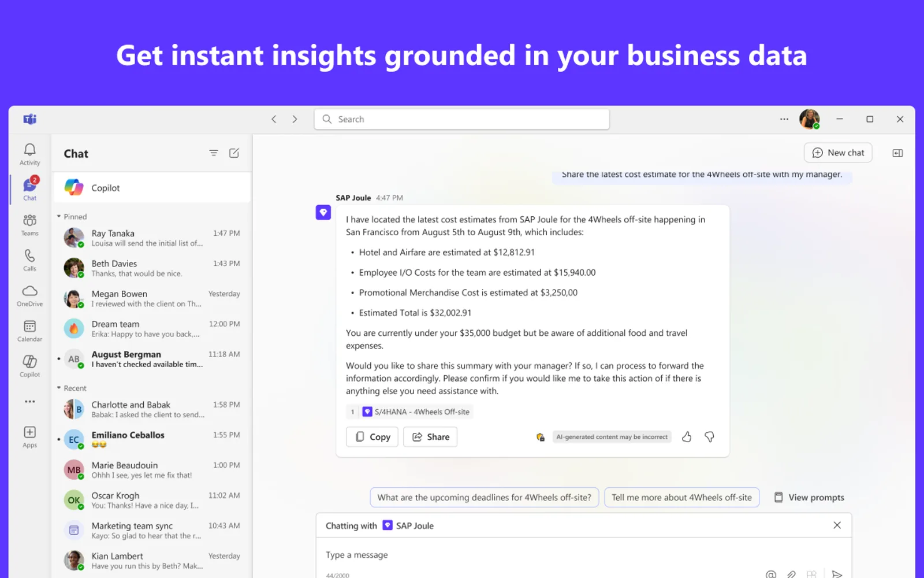
Task: Click the Estimated Total is $32,002.91 line
Action: tap(415, 313)
